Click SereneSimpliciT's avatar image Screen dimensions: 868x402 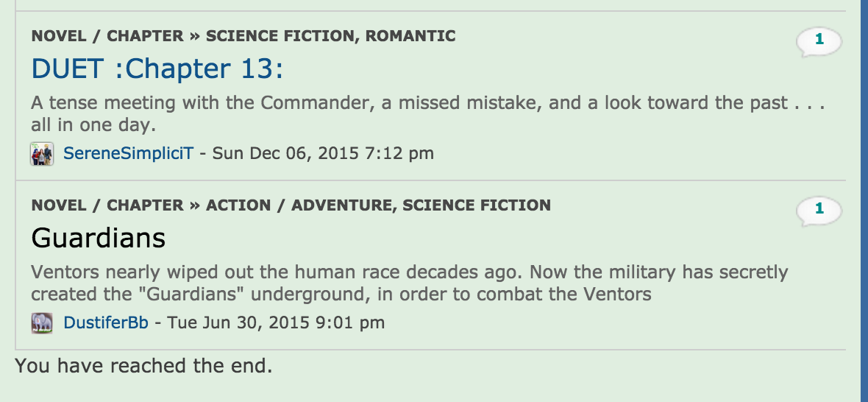[41, 154]
